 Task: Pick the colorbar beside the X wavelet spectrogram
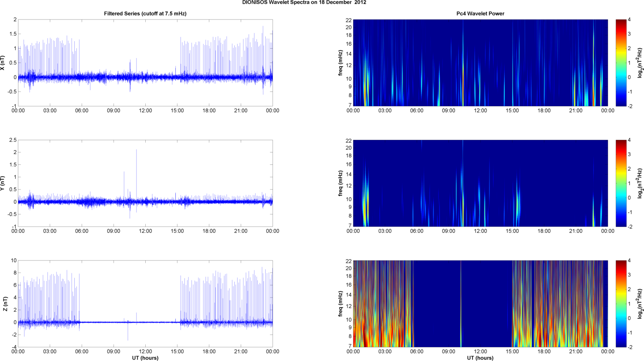(x=622, y=63)
